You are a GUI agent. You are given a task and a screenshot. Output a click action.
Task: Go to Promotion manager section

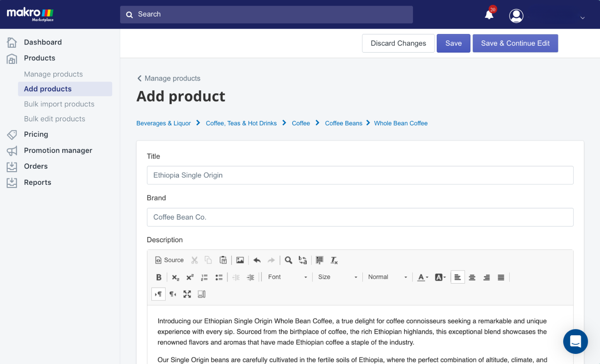[x=58, y=150]
